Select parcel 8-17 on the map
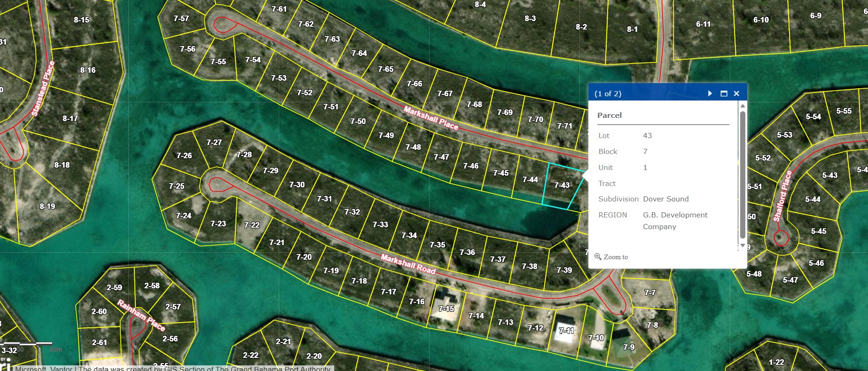Image resolution: width=868 pixels, height=371 pixels. pyautogui.click(x=70, y=119)
